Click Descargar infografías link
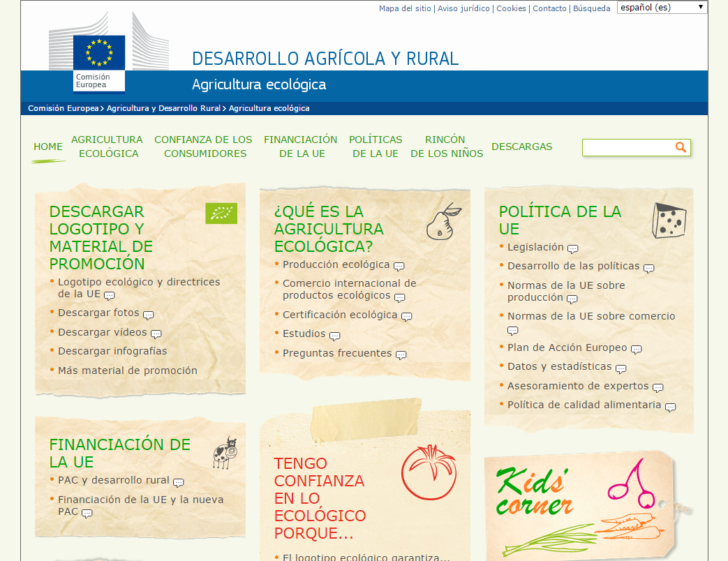The height and width of the screenshot is (561, 728). point(112,351)
